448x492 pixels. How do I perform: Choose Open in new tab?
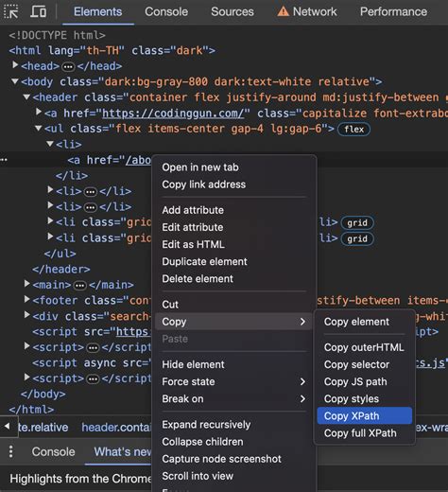(234, 167)
